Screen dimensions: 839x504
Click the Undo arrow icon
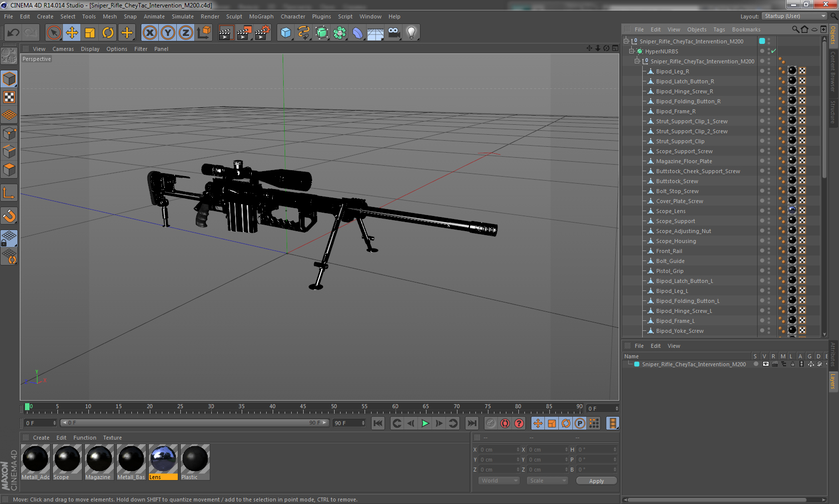[13, 33]
